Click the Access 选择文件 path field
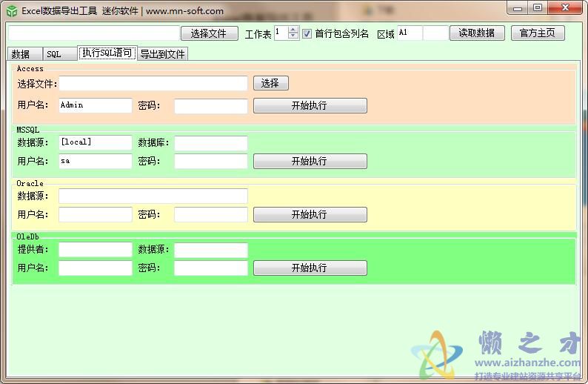The image size is (588, 384). click(153, 83)
